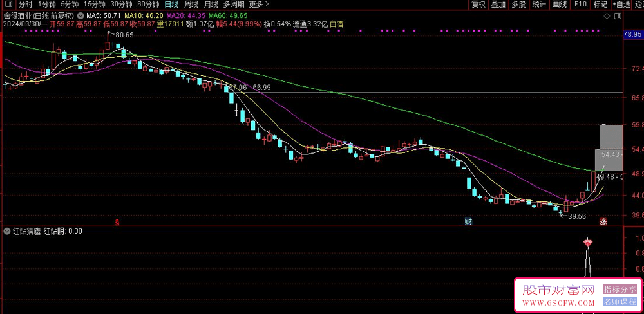Select the 1分钟 period

(46, 5)
